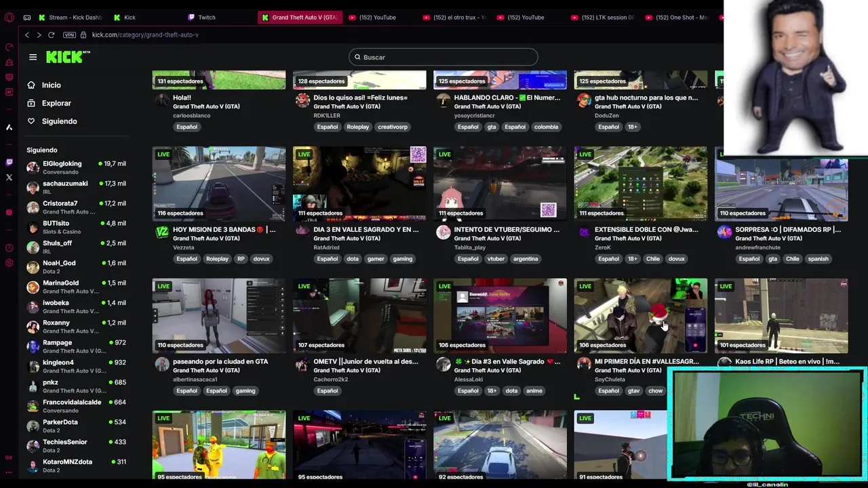The image size is (868, 488).
Task: Go back with the browser back arrow
Action: pos(27,35)
